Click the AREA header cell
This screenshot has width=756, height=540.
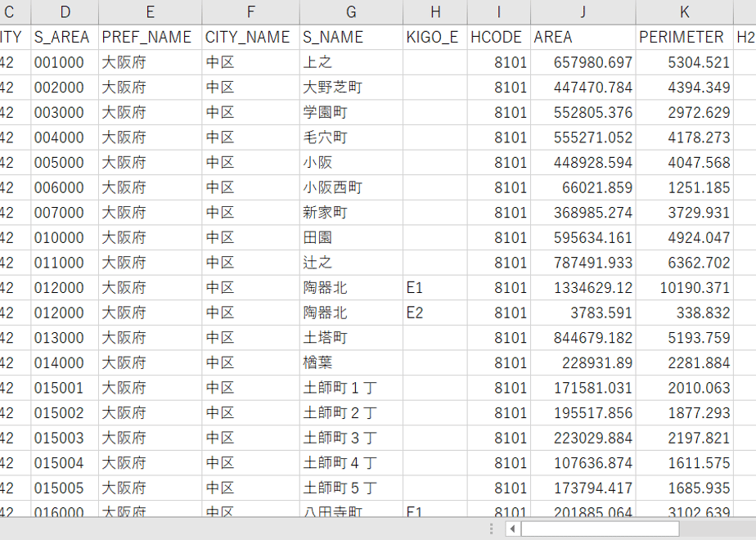[583, 37]
